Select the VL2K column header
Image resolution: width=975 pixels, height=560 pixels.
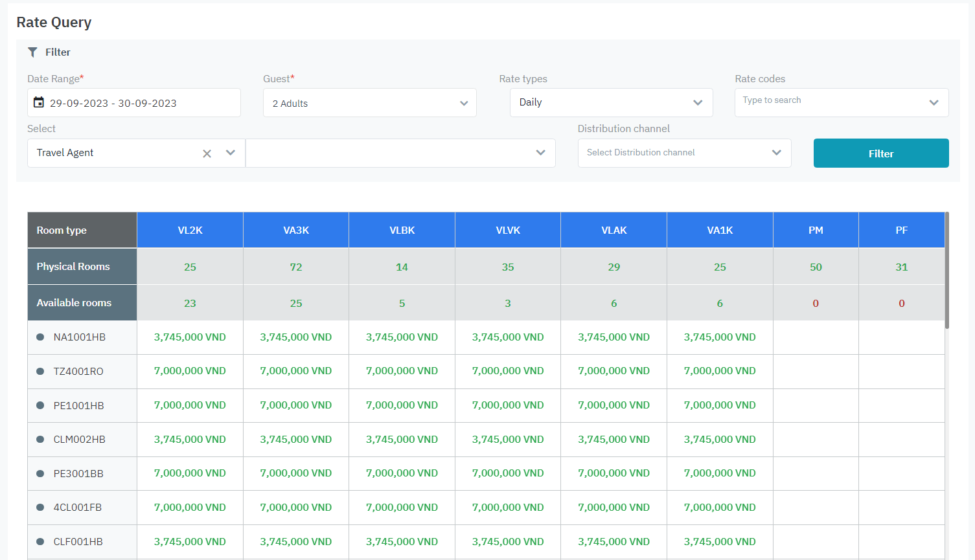(189, 229)
